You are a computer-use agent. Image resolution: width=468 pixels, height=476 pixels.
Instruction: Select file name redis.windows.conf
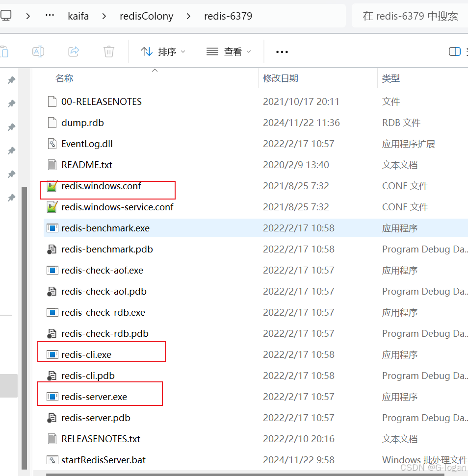pos(101,186)
